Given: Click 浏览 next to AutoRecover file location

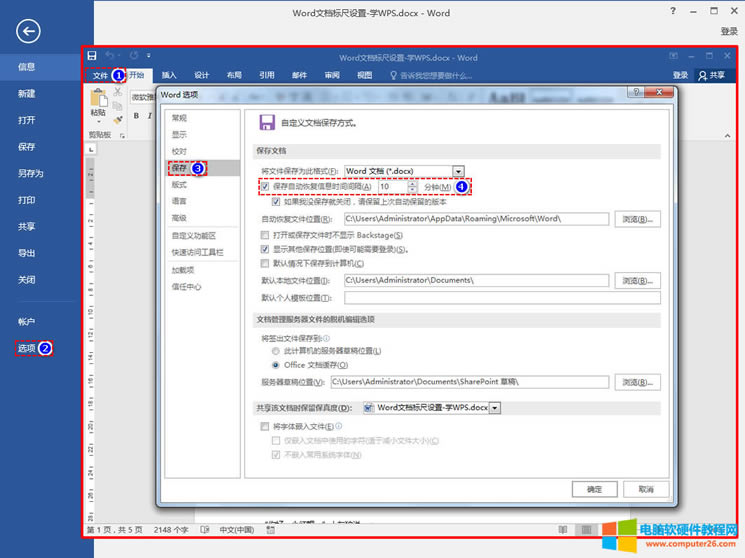Looking at the screenshot, I should (637, 218).
